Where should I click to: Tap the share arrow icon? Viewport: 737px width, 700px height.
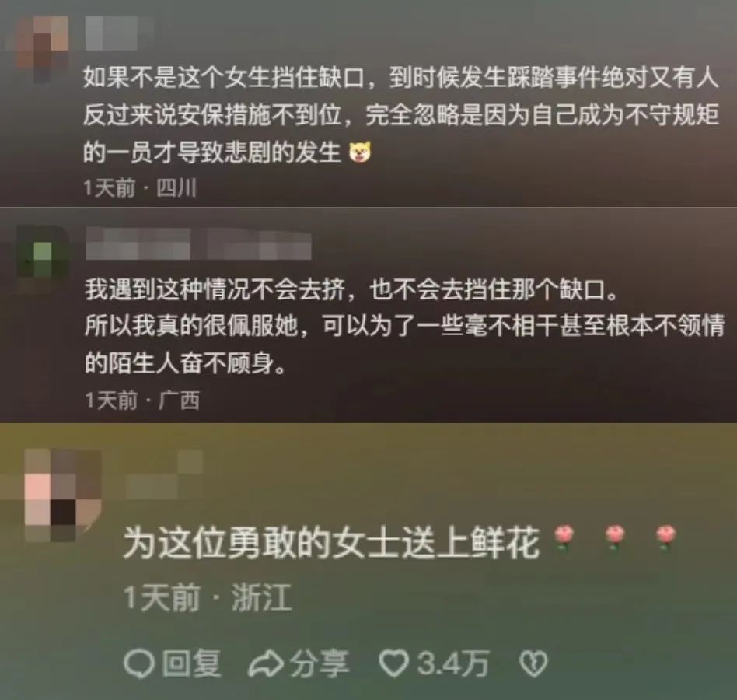266,663
